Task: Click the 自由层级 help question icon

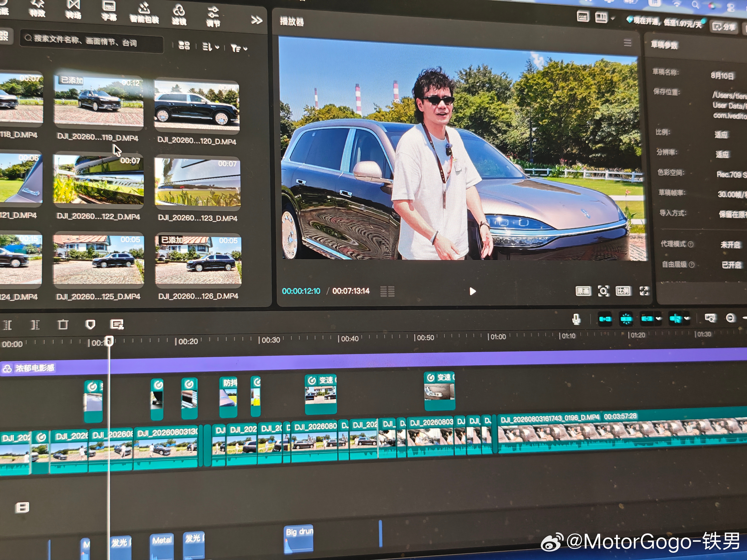Action: click(x=691, y=265)
